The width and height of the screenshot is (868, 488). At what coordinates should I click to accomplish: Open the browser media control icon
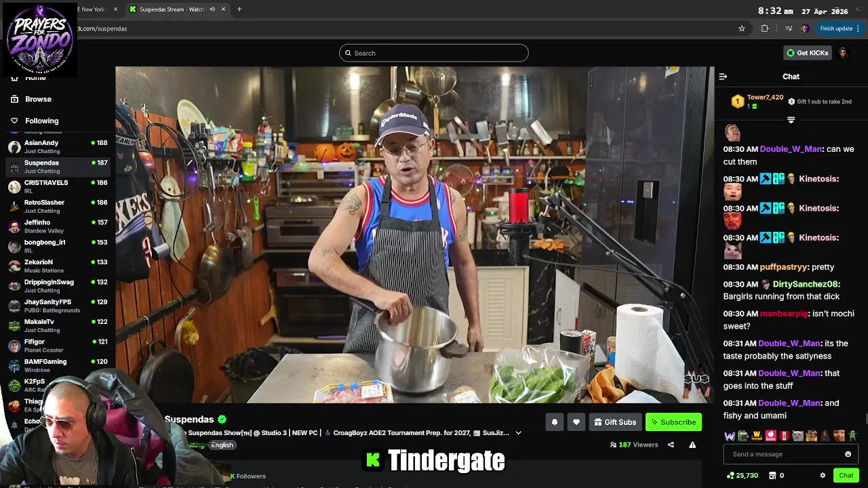[x=788, y=28]
